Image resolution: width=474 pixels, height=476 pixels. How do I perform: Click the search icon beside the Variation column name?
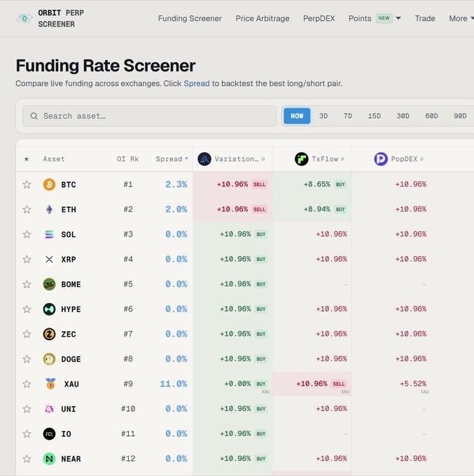(x=263, y=159)
